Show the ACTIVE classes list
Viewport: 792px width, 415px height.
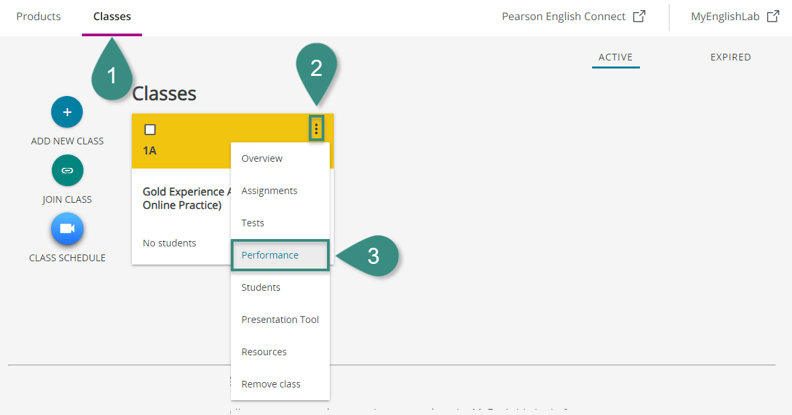(x=615, y=57)
